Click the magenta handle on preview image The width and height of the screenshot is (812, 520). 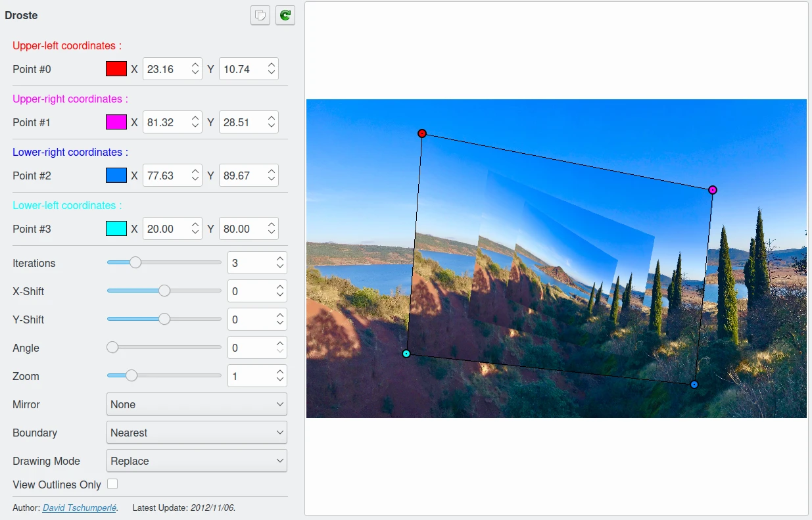(713, 190)
